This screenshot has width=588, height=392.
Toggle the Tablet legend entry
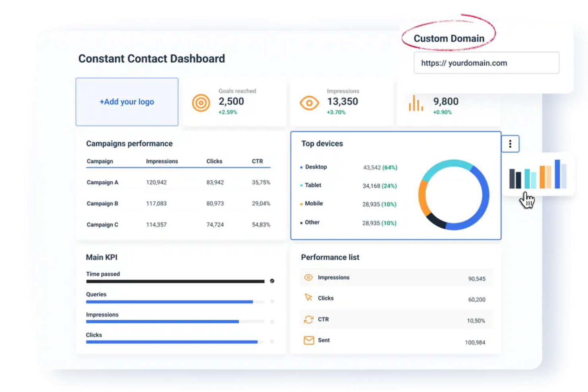313,185
